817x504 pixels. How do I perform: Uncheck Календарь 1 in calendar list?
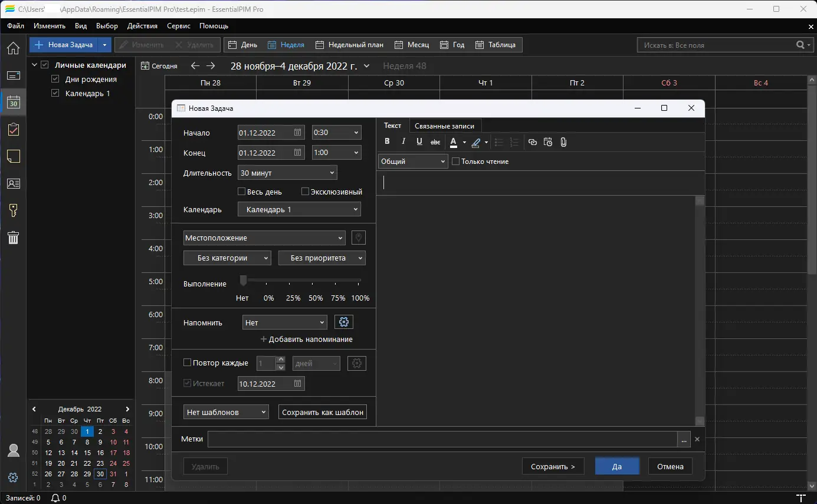tap(55, 93)
